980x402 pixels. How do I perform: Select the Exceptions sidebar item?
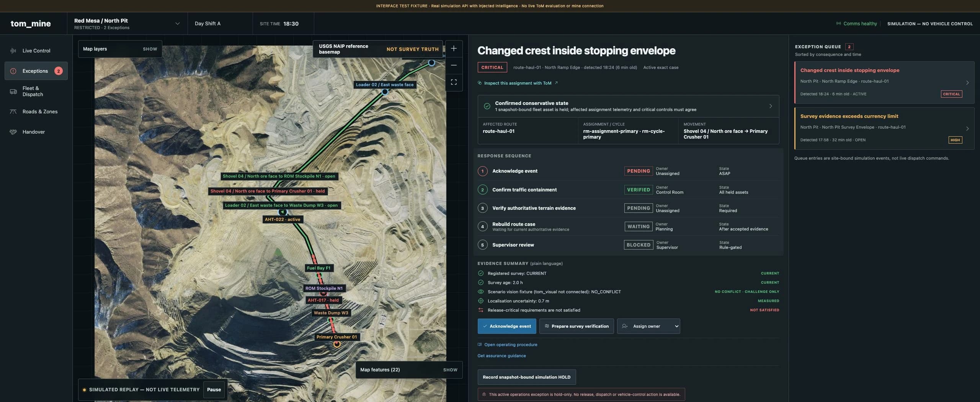coord(36,71)
